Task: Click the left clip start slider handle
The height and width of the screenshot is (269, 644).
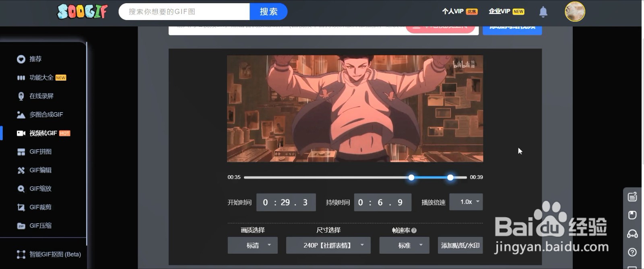Action: click(411, 177)
